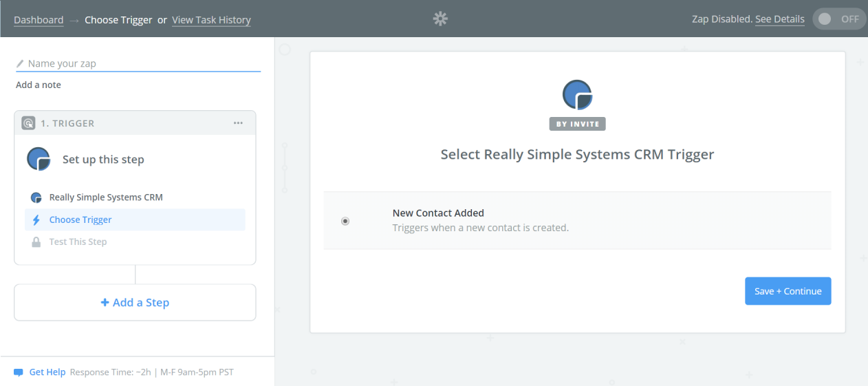The width and height of the screenshot is (868, 386).
Task: Open the Get Help link
Action: coord(47,372)
